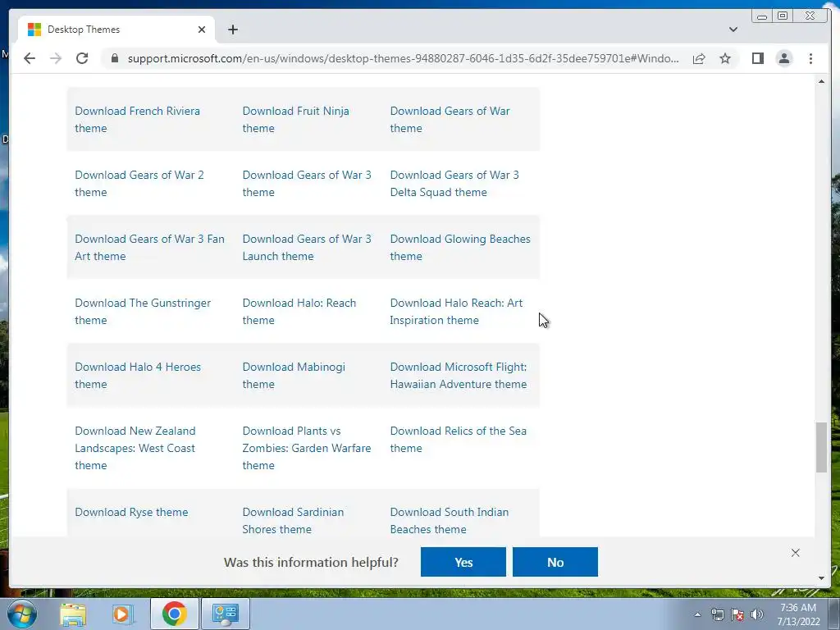Image resolution: width=840 pixels, height=630 pixels.
Task: Reload the Desktop Themes page
Action: click(82, 58)
